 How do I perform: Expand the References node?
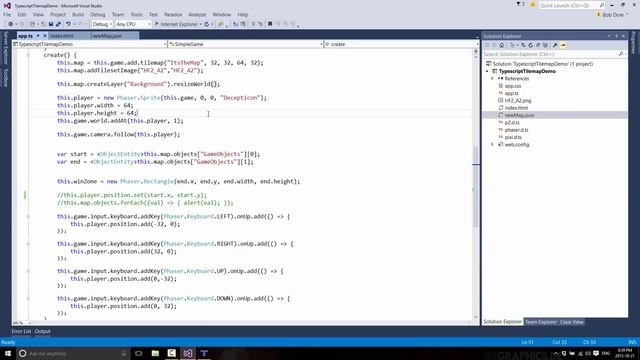492,79
